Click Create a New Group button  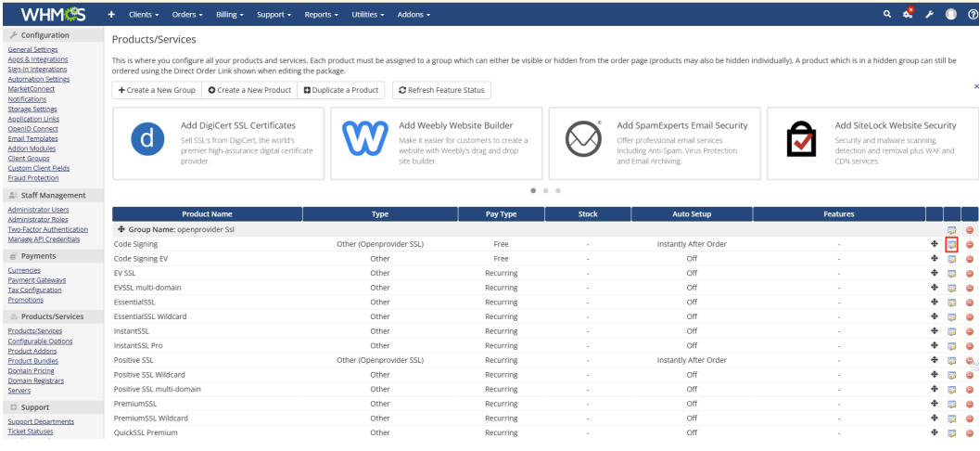(157, 90)
